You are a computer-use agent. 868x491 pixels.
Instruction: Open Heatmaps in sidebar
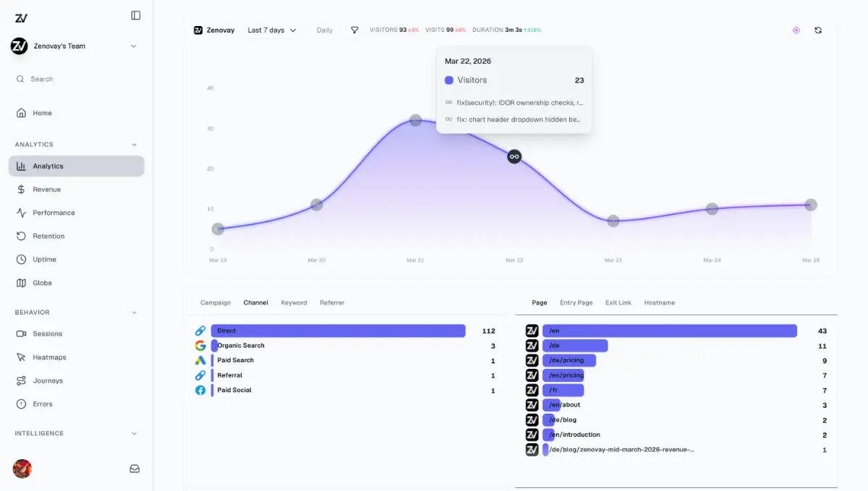[76, 357]
